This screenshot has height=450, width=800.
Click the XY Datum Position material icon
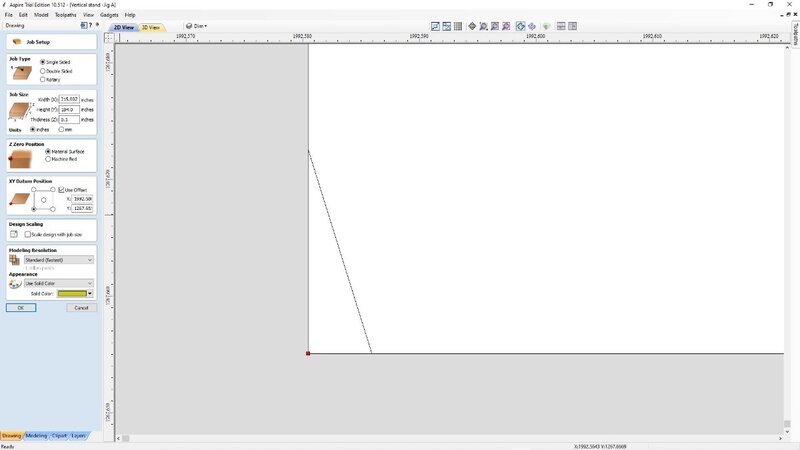(x=19, y=199)
